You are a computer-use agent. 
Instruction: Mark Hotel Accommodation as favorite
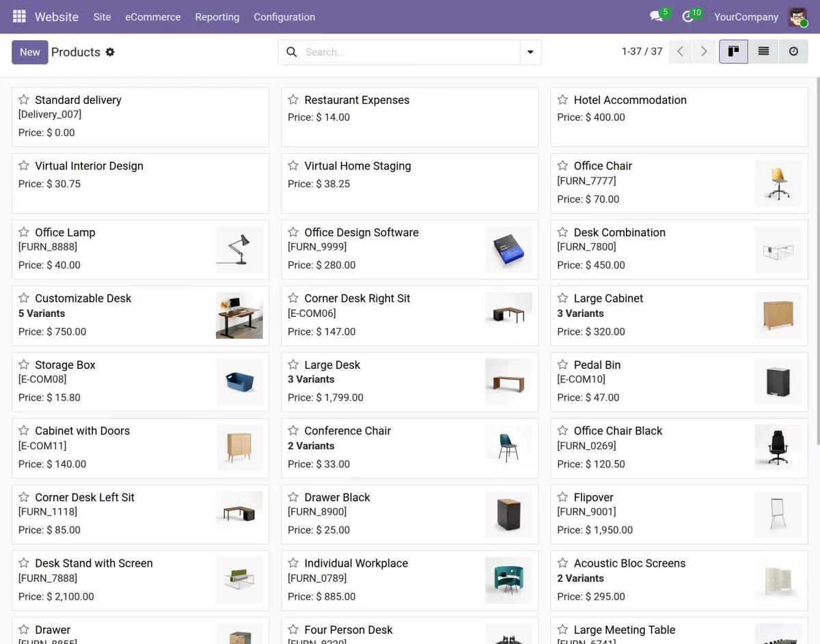tap(562, 100)
